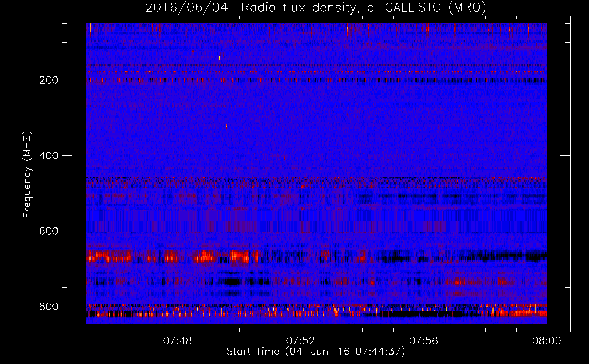Click the 400 frequency tick label
Viewport: 589px width, 364px height.
pos(48,156)
